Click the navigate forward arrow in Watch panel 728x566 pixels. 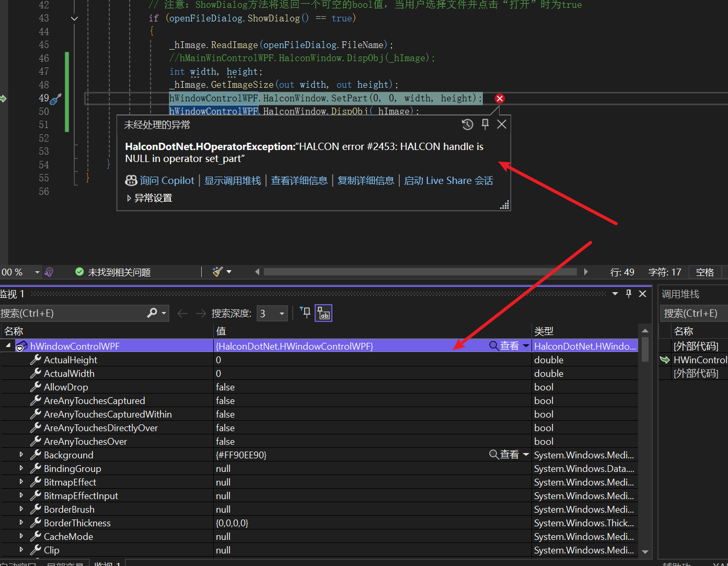click(201, 313)
